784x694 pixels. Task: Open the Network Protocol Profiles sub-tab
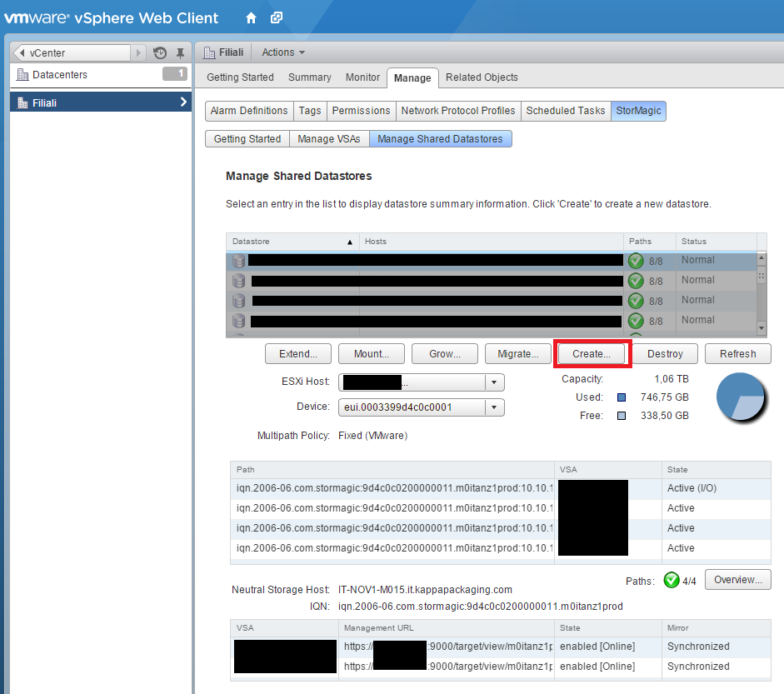(458, 111)
